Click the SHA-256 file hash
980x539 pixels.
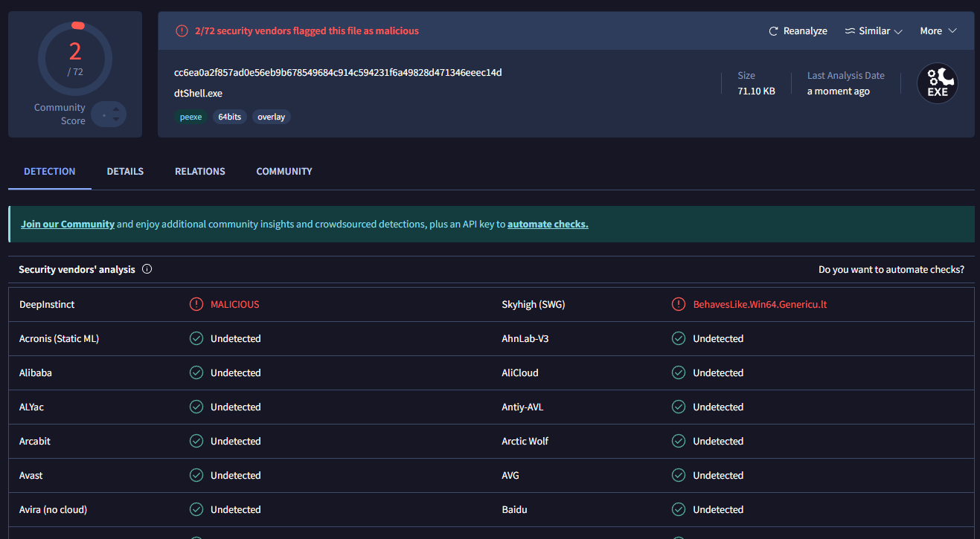pyautogui.click(x=338, y=73)
